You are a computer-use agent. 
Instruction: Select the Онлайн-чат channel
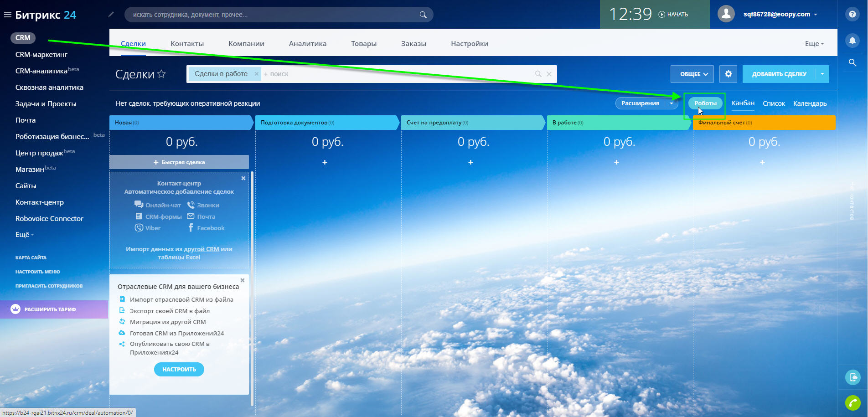pos(158,205)
